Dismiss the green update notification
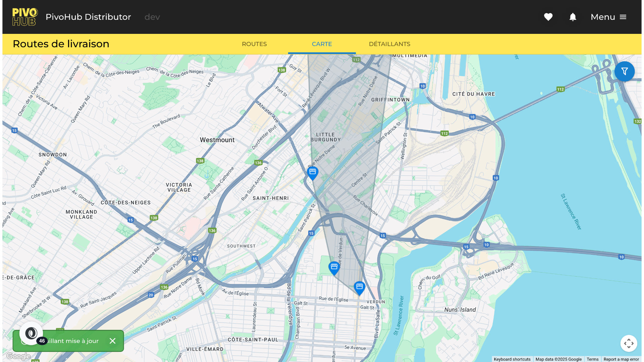Viewport: 644px width, 362px height. click(112, 341)
